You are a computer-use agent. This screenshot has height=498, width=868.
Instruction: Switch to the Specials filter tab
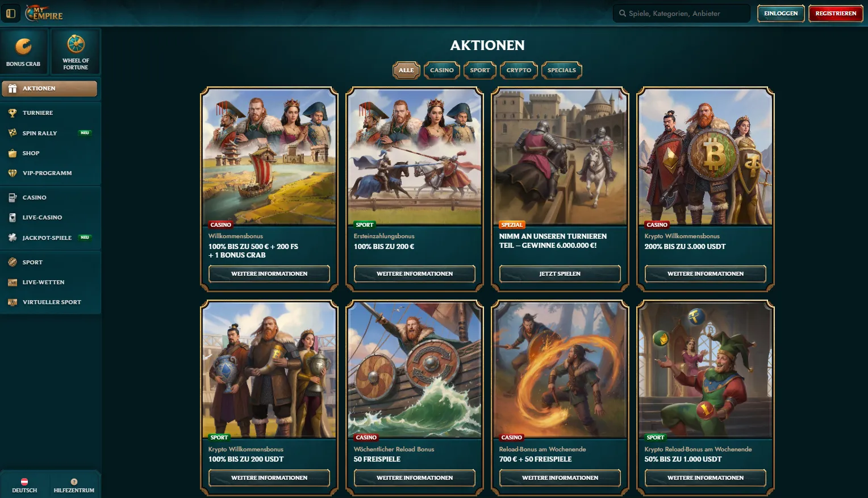(x=562, y=70)
